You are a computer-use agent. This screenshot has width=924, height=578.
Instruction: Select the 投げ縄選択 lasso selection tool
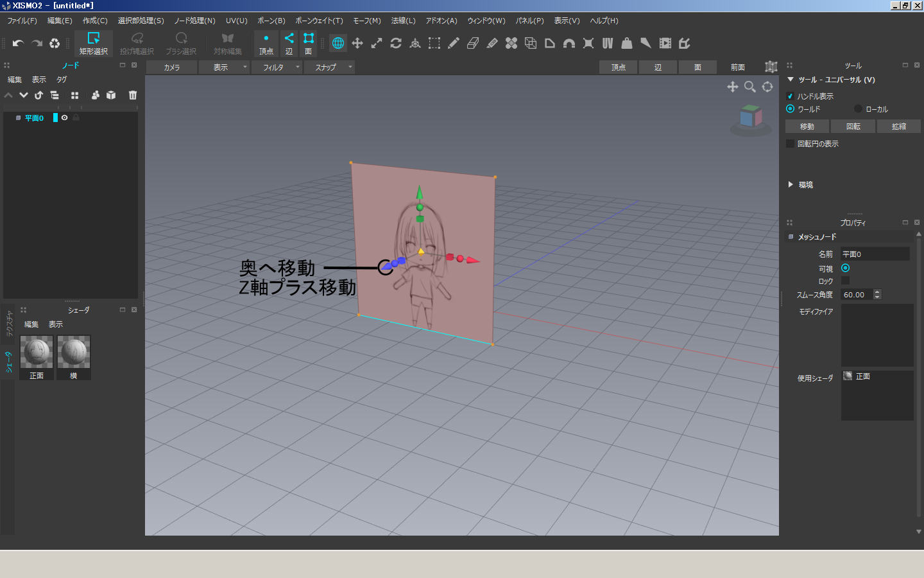point(137,43)
